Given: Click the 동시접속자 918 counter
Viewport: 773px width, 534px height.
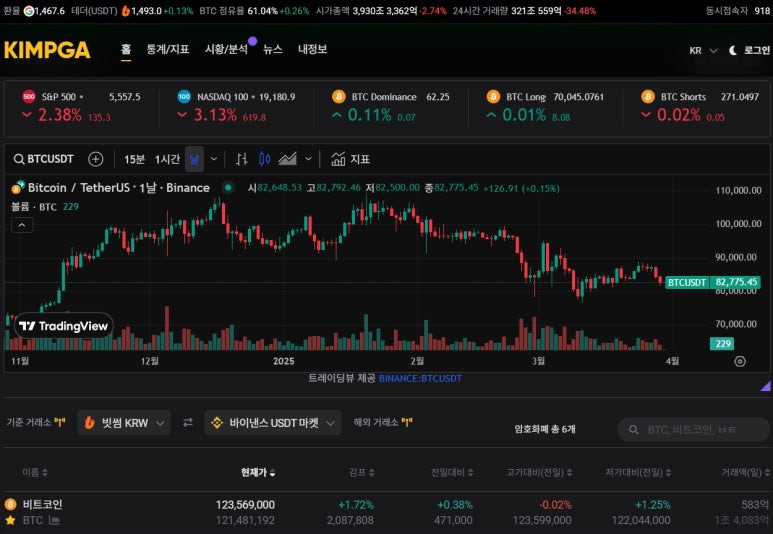Looking at the screenshot, I should coord(738,11).
